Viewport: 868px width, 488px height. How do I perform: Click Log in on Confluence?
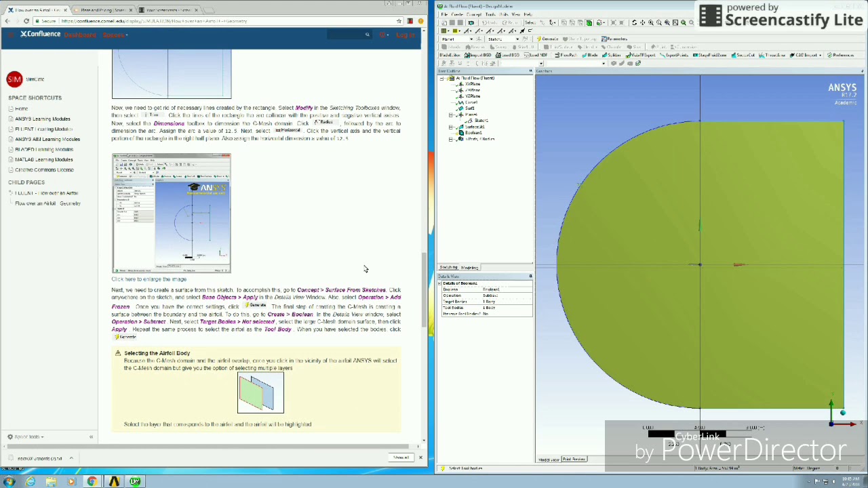[x=405, y=35]
